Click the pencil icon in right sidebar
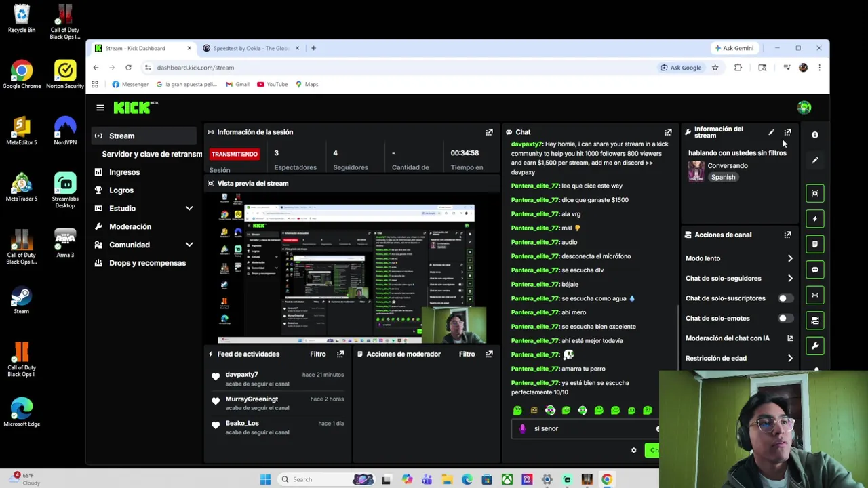This screenshot has width=868, height=488. (x=815, y=161)
